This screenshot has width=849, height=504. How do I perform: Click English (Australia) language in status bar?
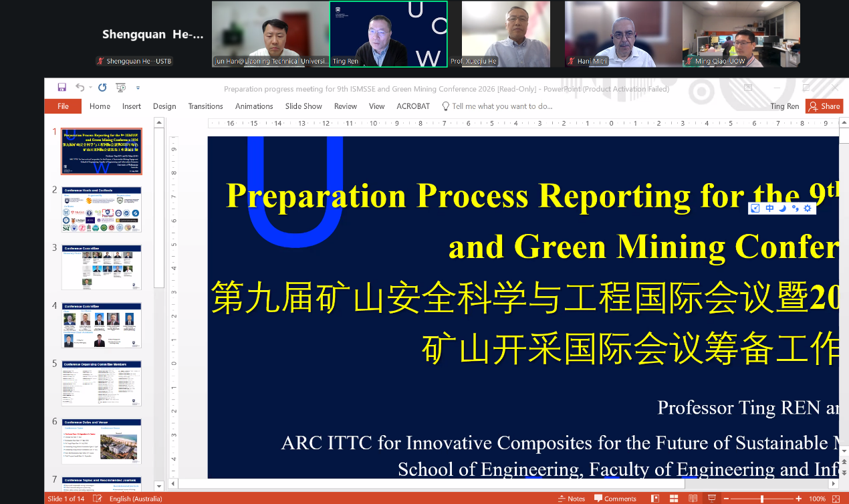(x=136, y=499)
